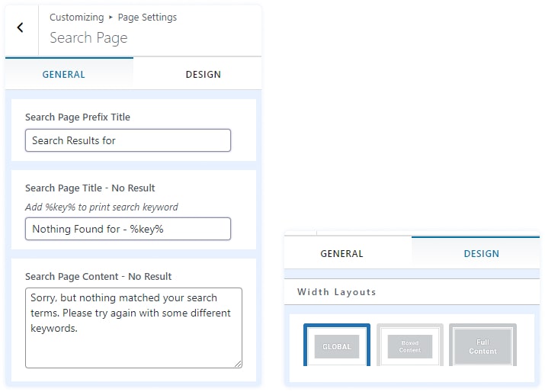This screenshot has height=392, width=545.
Task: Select Design tab above Width Layouts
Action: pyautogui.click(x=481, y=254)
